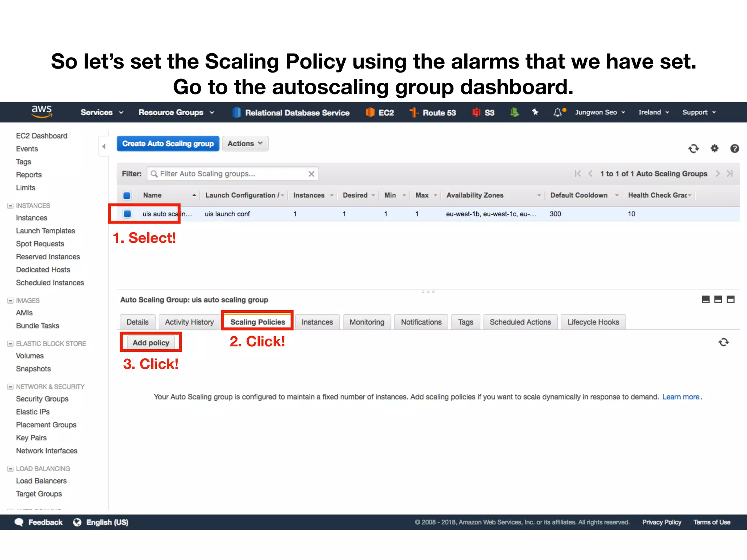Open the EC2 shortcut in navbar
Screen dimensions: 747x560
point(380,113)
